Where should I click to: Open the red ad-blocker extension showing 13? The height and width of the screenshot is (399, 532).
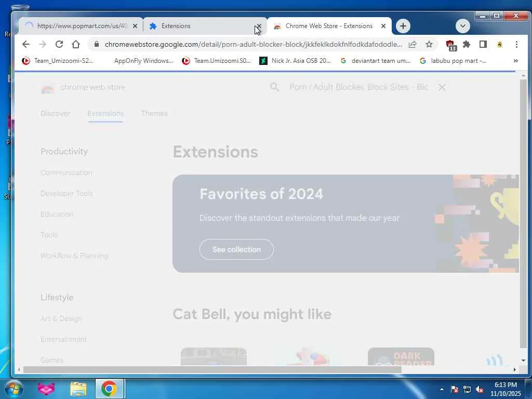[451, 45]
